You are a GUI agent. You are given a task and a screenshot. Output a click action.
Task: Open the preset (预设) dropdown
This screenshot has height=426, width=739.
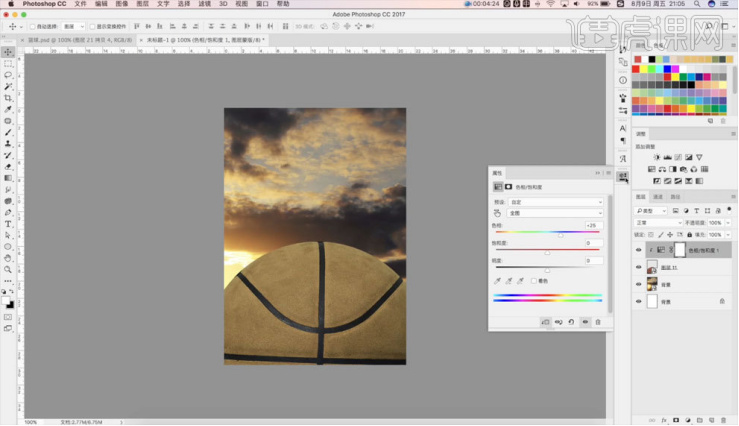click(x=557, y=201)
